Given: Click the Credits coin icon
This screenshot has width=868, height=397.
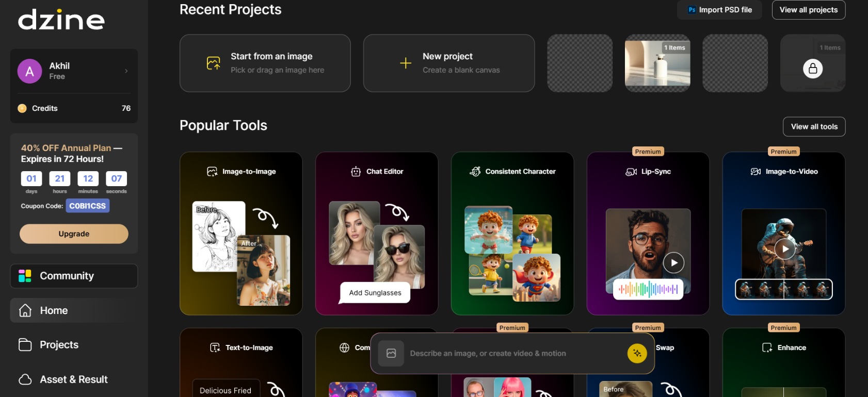Looking at the screenshot, I should pyautogui.click(x=22, y=108).
